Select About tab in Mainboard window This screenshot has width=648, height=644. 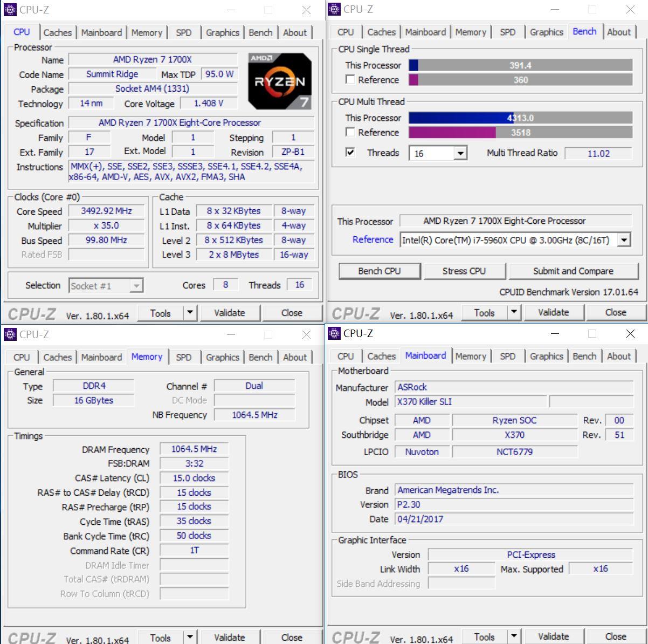point(619,356)
